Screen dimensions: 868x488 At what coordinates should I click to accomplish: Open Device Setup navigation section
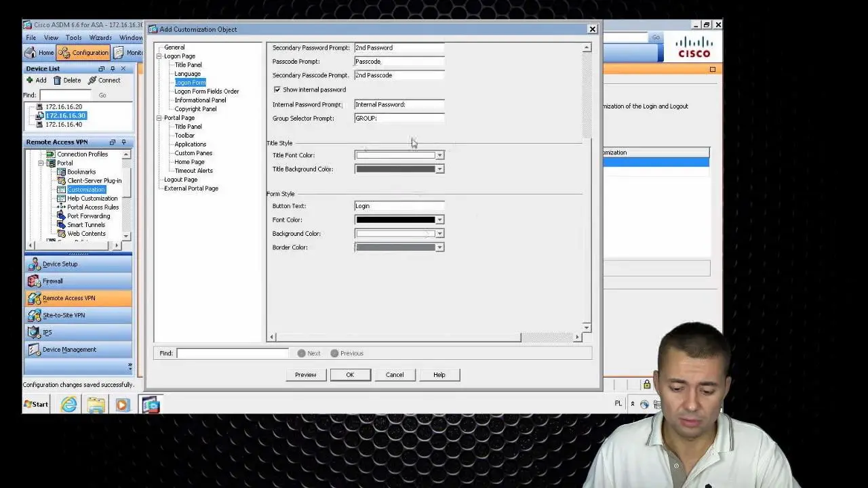(78, 264)
